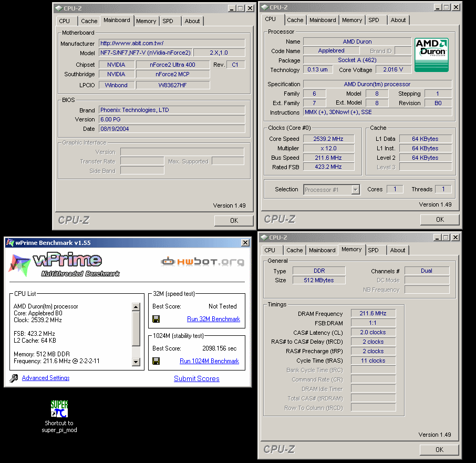Open the super_pi_mod desktop shortcut icon
Viewport: 476px width, 463px height.
pyautogui.click(x=59, y=409)
